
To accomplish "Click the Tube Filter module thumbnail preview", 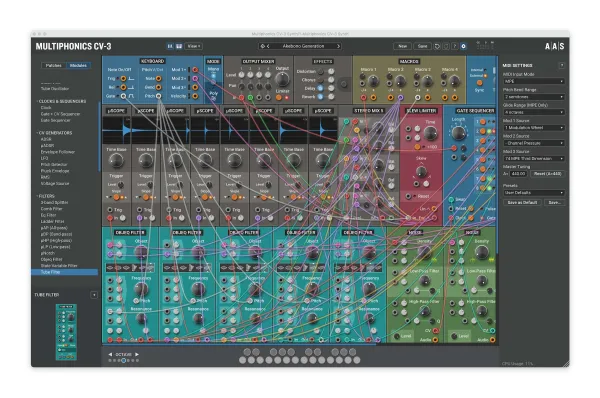I will pyautogui.click(x=66, y=332).
